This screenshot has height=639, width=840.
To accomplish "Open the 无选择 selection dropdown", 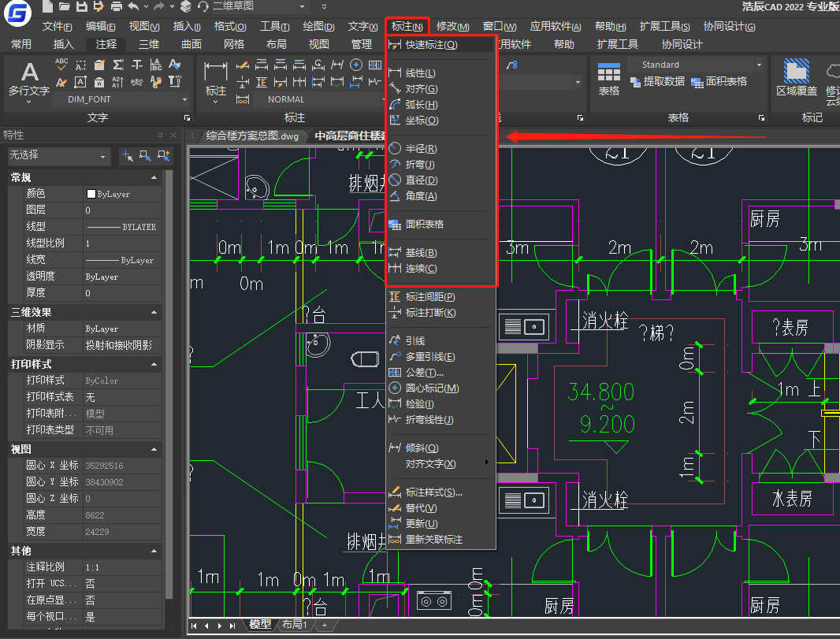I will click(58, 156).
